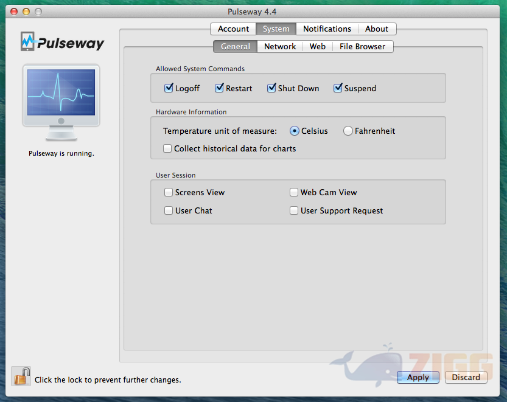This screenshot has width=507, height=402.
Task: Click the Apply button
Action: 418,377
